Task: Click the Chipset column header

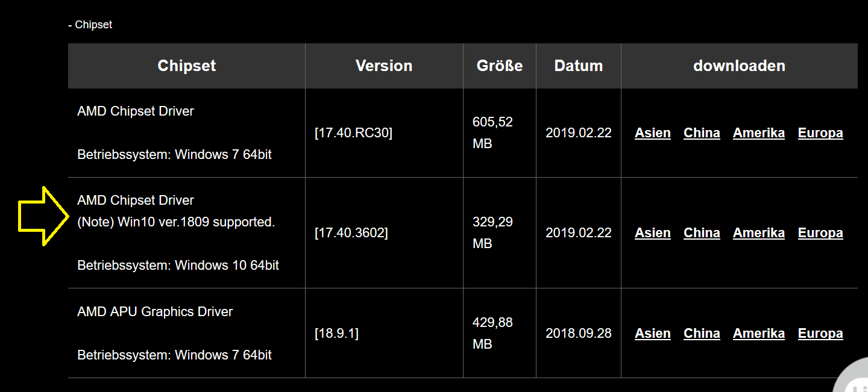Action: pos(186,66)
